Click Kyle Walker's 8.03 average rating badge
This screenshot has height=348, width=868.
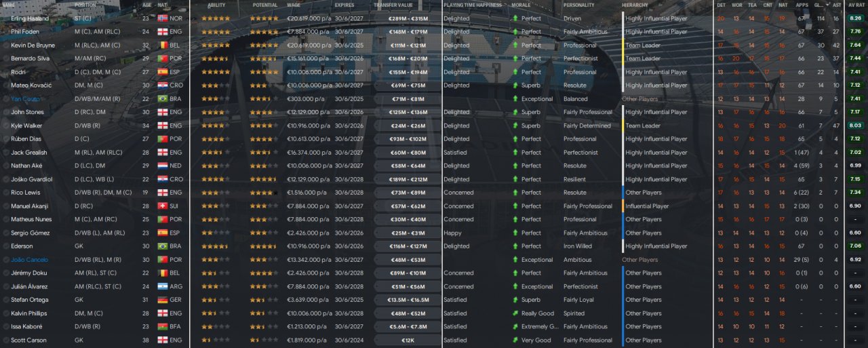click(x=855, y=125)
